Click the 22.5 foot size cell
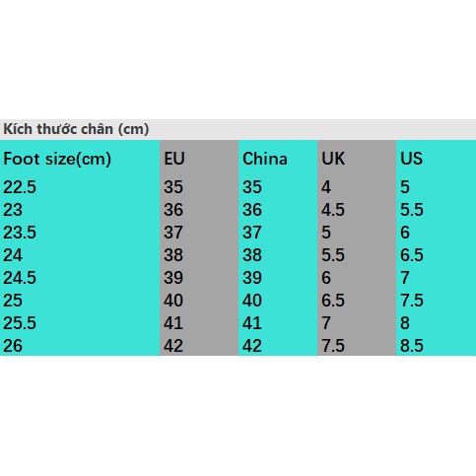Viewport: 476px width, 476px height. click(20, 187)
